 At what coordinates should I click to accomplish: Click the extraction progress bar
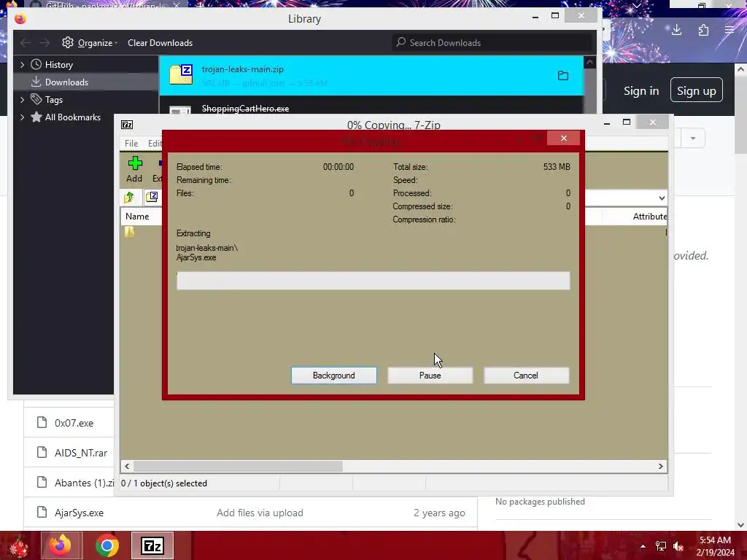(373, 281)
